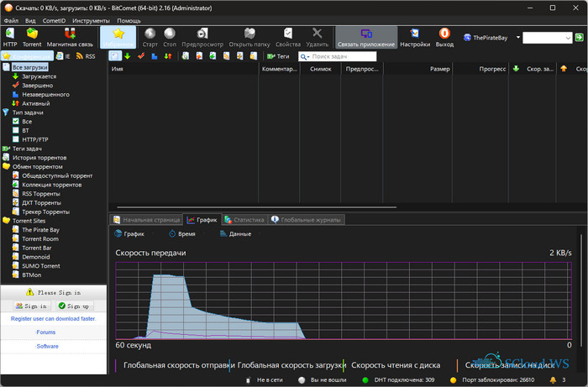Click the Удалить delete icon

[x=318, y=38]
